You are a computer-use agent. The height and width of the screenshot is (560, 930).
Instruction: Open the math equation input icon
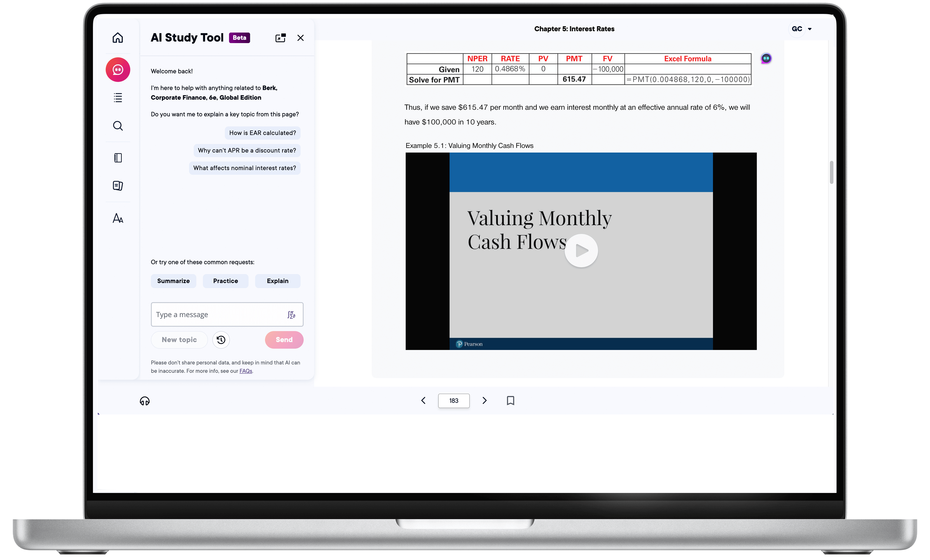point(291,315)
